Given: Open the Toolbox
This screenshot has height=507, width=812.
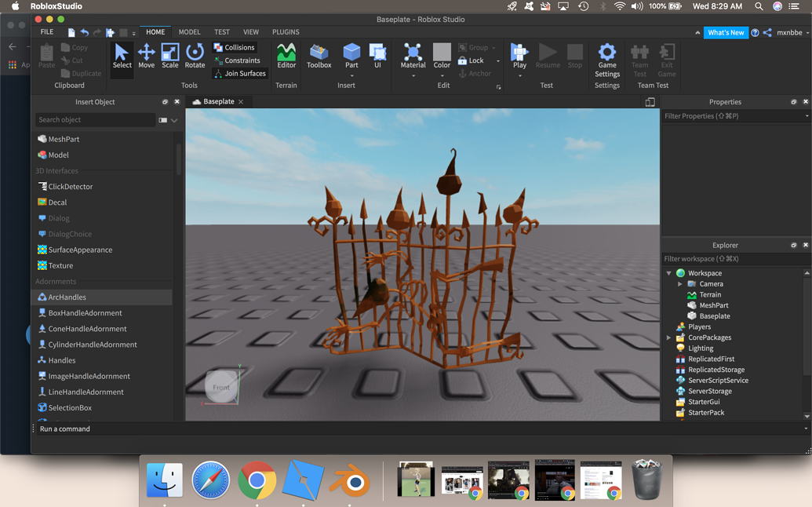Looking at the screenshot, I should 319,56.
